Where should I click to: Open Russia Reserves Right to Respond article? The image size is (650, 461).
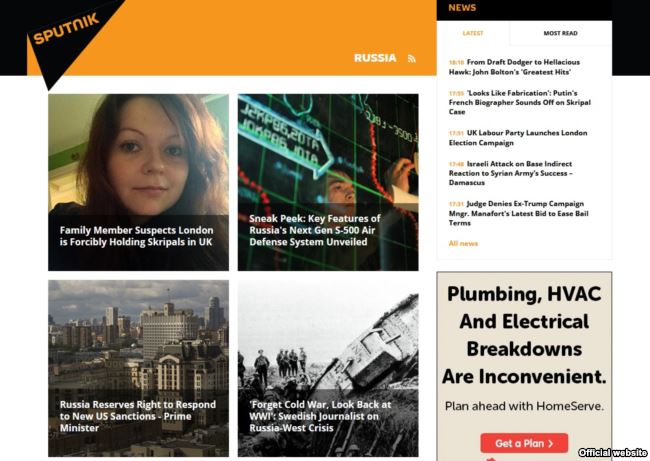click(138, 369)
